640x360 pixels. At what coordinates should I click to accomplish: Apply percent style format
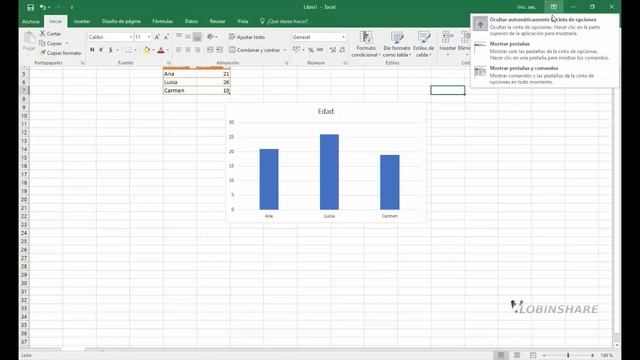(x=311, y=50)
